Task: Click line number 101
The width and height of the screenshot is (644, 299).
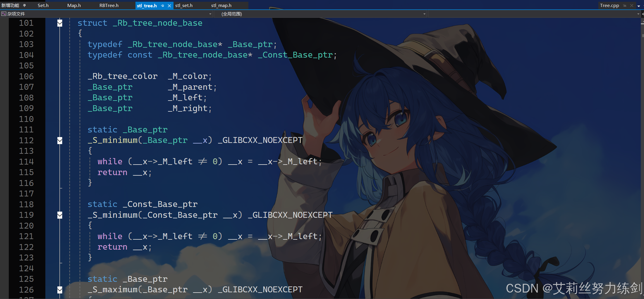Action: click(26, 23)
